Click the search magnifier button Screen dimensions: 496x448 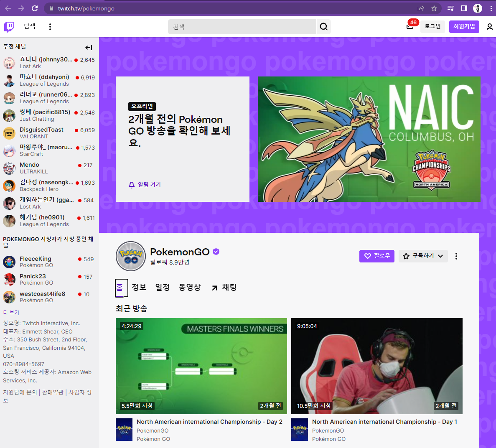(x=323, y=27)
